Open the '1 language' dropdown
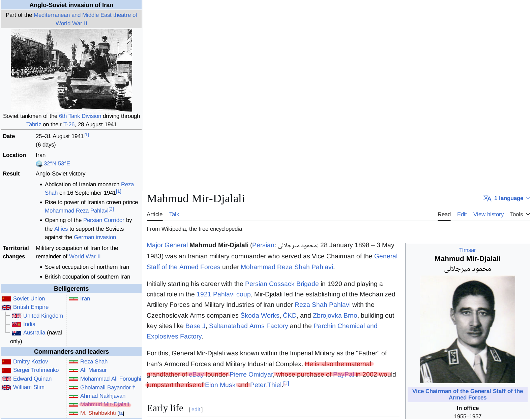 click(x=506, y=198)
